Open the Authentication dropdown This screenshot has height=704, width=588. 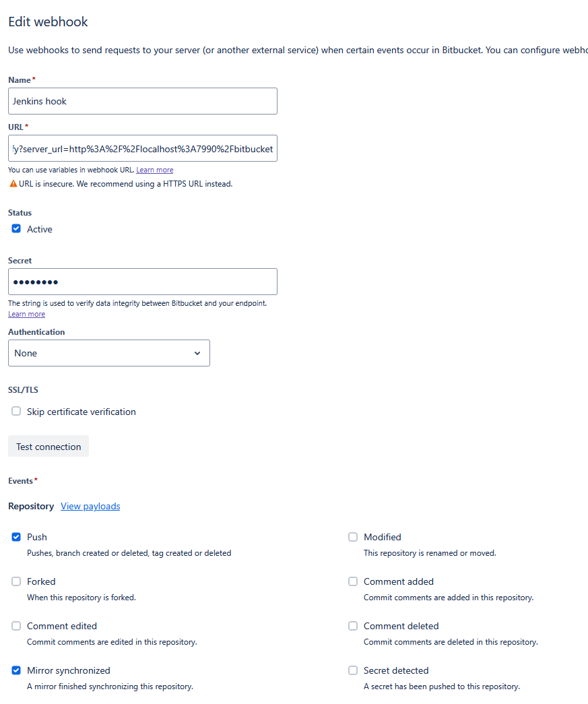[x=108, y=353]
